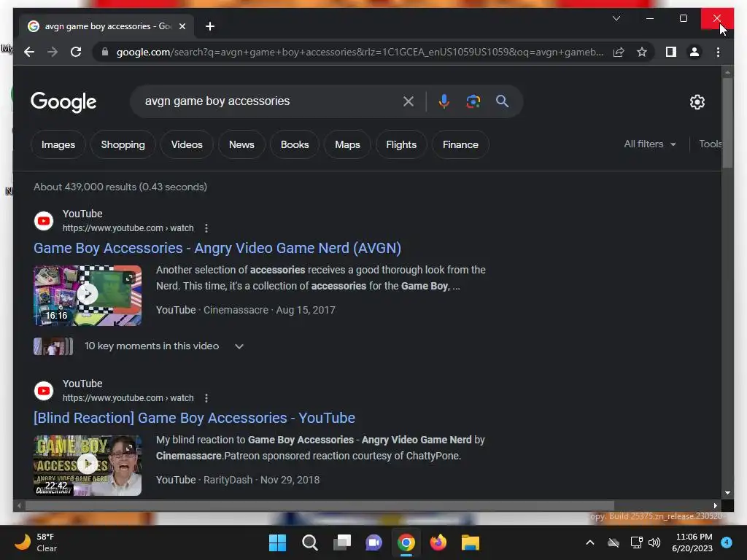Click the YouTube favicon of second result
747x560 pixels.
(x=44, y=391)
